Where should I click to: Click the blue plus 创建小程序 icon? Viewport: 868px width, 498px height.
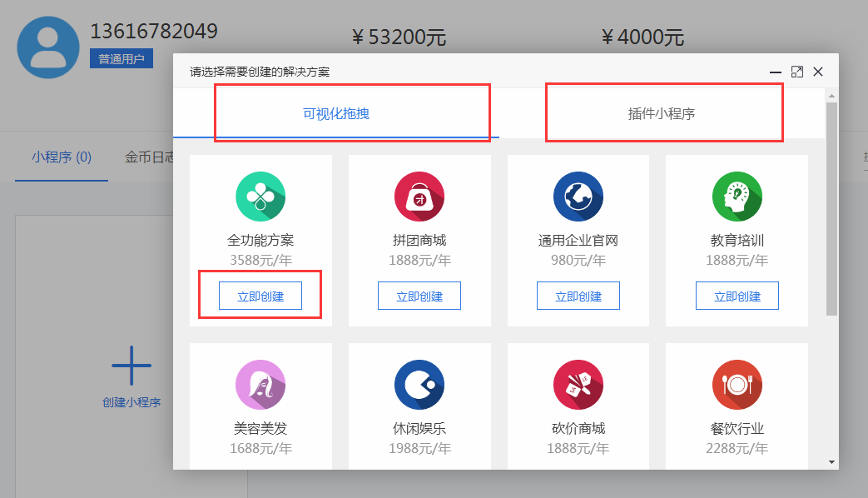coord(131,365)
